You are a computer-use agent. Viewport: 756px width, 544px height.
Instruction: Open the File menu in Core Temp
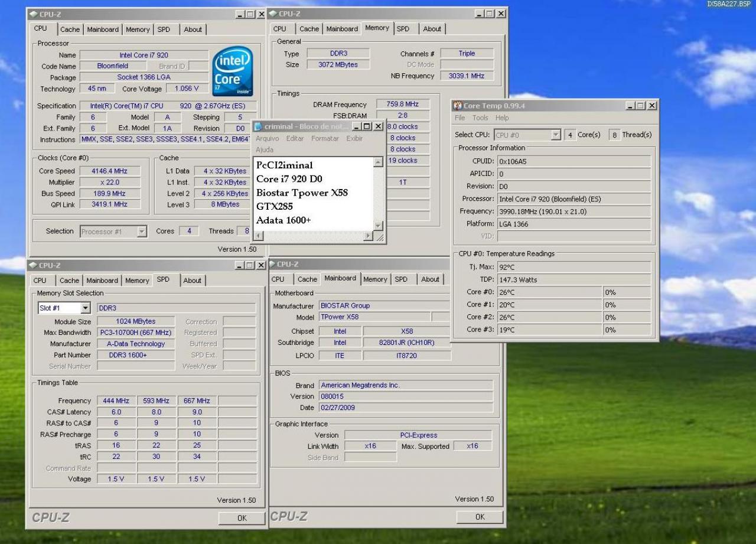pos(460,118)
